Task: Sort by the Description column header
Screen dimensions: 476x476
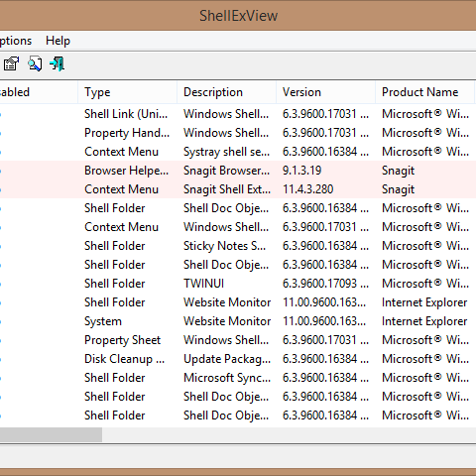Action: pos(226,92)
